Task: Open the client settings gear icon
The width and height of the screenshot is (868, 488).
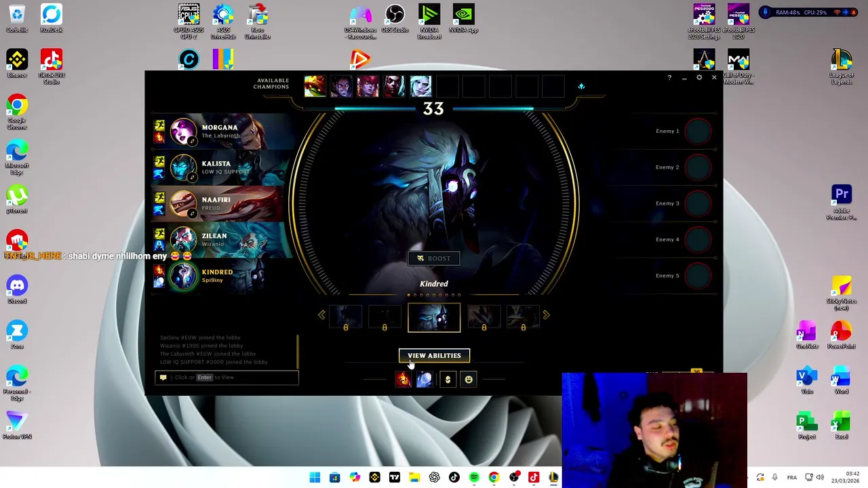Action: coord(699,78)
